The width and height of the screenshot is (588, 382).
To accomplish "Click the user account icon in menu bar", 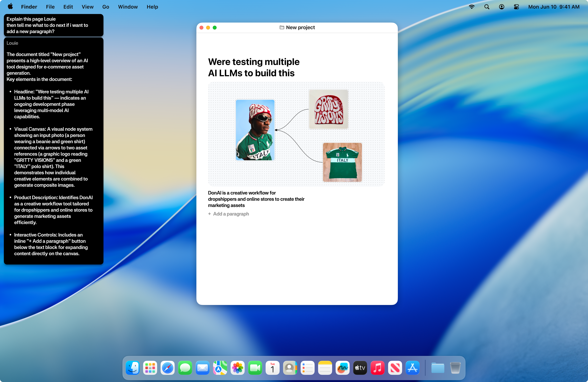I will 502,7.
